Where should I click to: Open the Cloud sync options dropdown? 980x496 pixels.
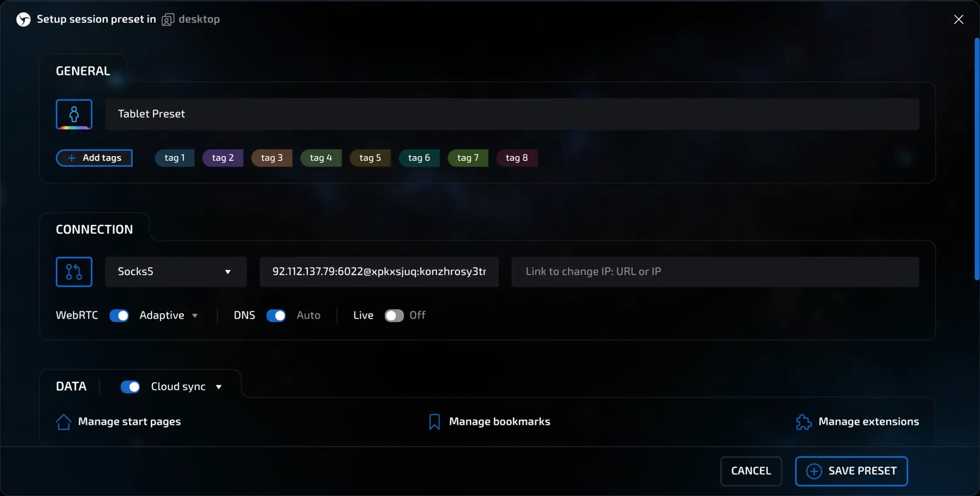(x=186, y=387)
